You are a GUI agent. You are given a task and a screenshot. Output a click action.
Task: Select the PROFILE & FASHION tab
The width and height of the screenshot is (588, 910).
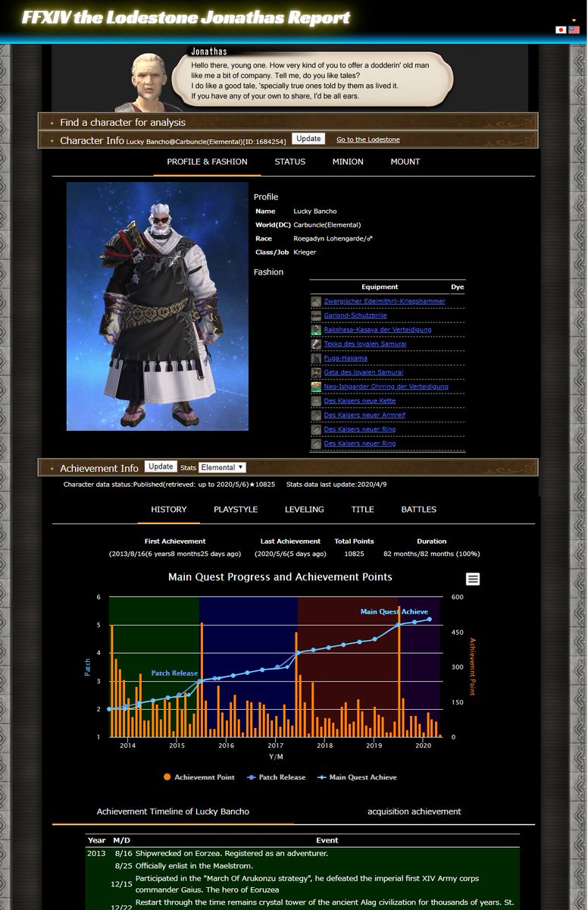pos(207,162)
